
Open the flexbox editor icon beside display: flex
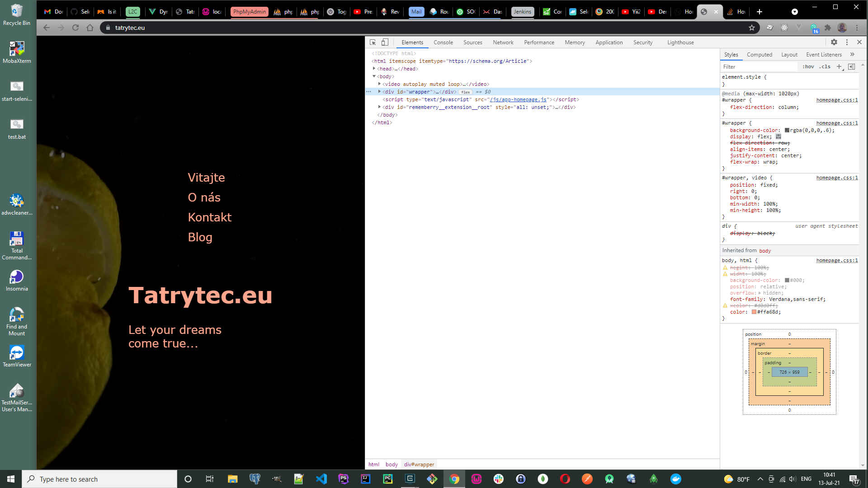(x=778, y=136)
